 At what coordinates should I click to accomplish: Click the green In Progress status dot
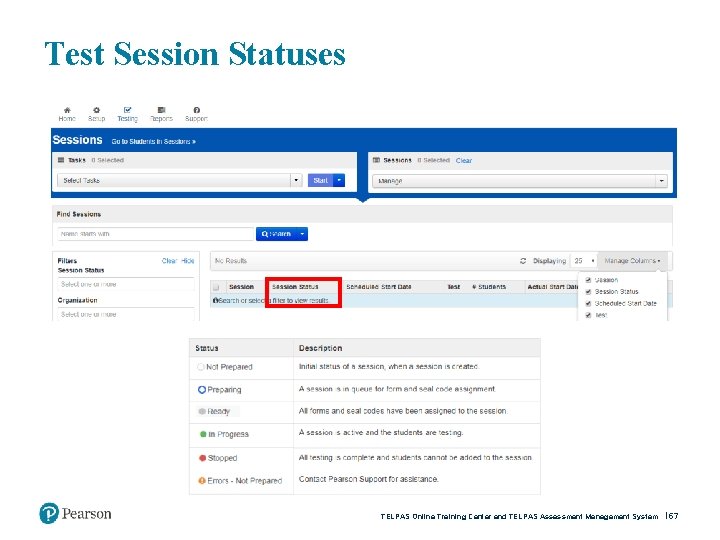click(x=203, y=434)
